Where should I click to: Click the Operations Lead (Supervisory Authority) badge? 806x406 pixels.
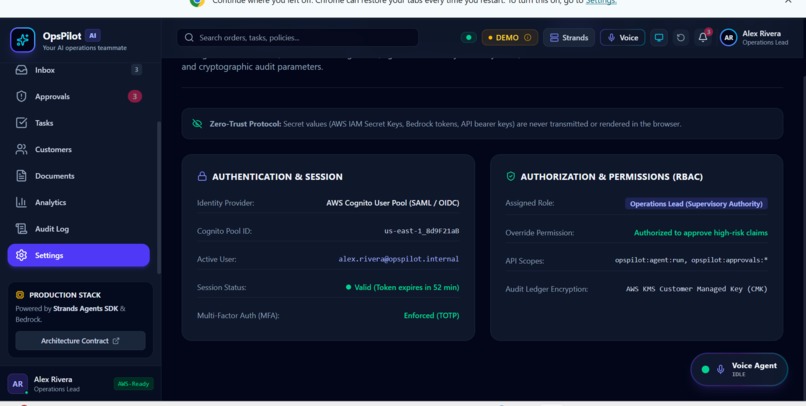[696, 204]
